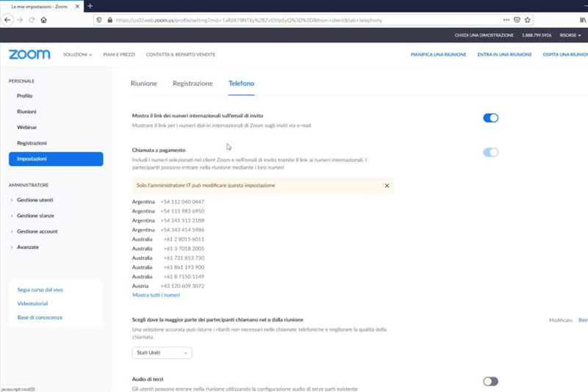Open Webinar in the sidebar

[27, 127]
